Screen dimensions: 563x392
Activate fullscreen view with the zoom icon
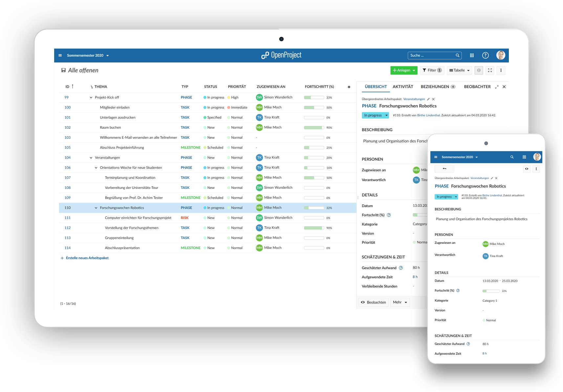click(490, 70)
